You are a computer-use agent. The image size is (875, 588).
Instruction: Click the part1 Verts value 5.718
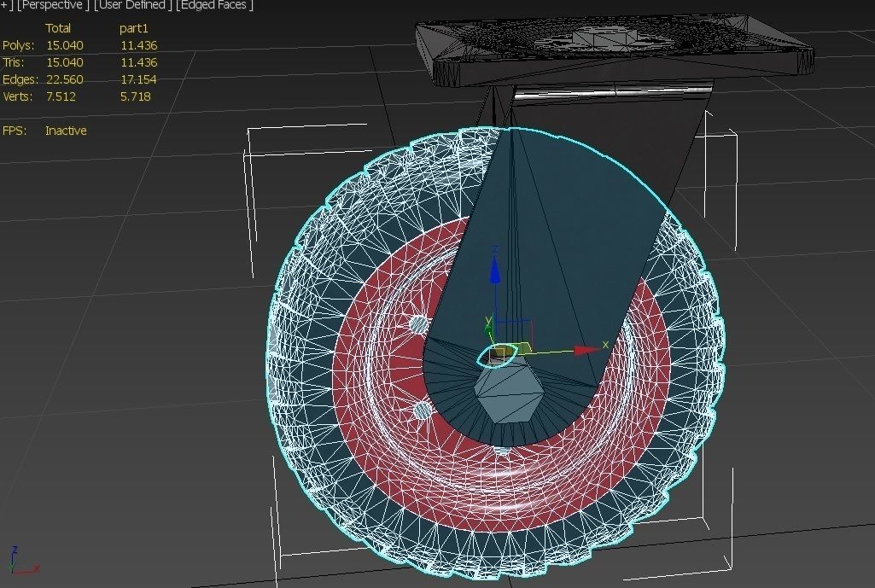tap(136, 96)
